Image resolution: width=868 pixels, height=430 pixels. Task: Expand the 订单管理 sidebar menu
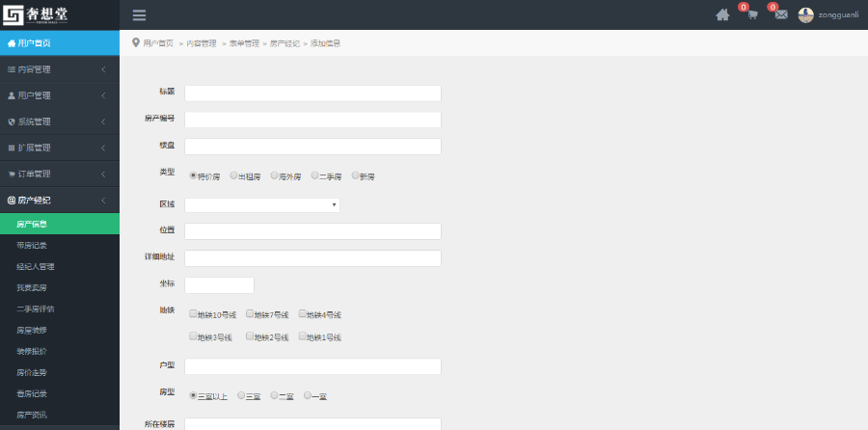pos(60,174)
